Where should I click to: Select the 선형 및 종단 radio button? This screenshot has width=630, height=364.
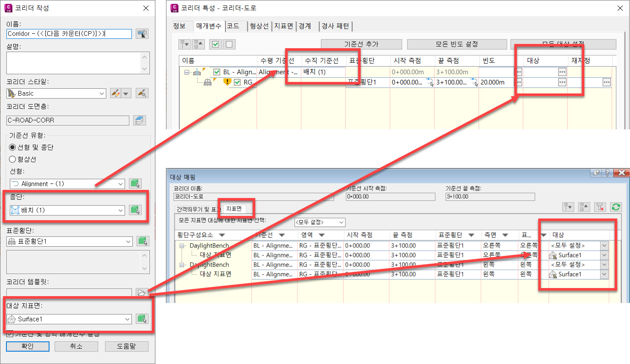[x=13, y=147]
